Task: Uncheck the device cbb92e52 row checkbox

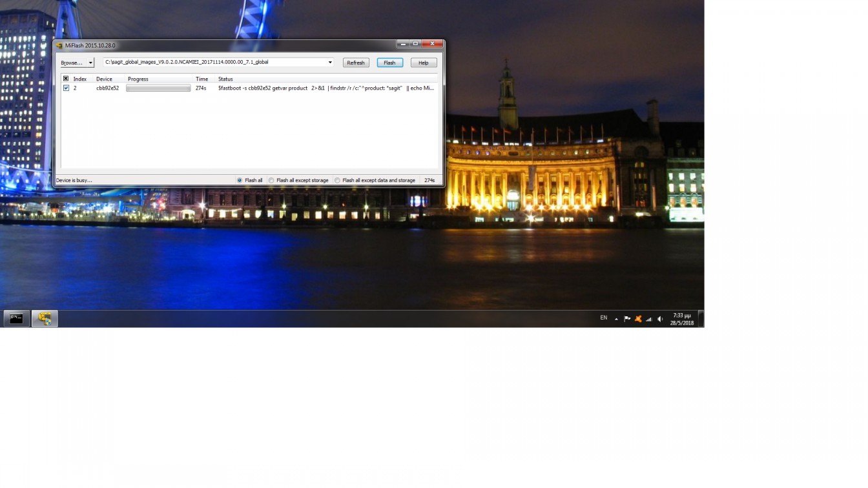Action: click(66, 88)
